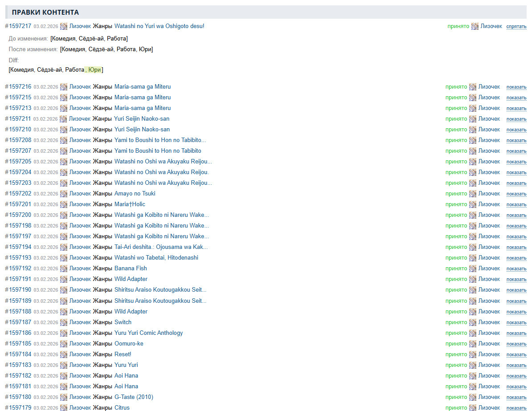
Task: Click author avatar on Reset! row
Action: pos(64,354)
